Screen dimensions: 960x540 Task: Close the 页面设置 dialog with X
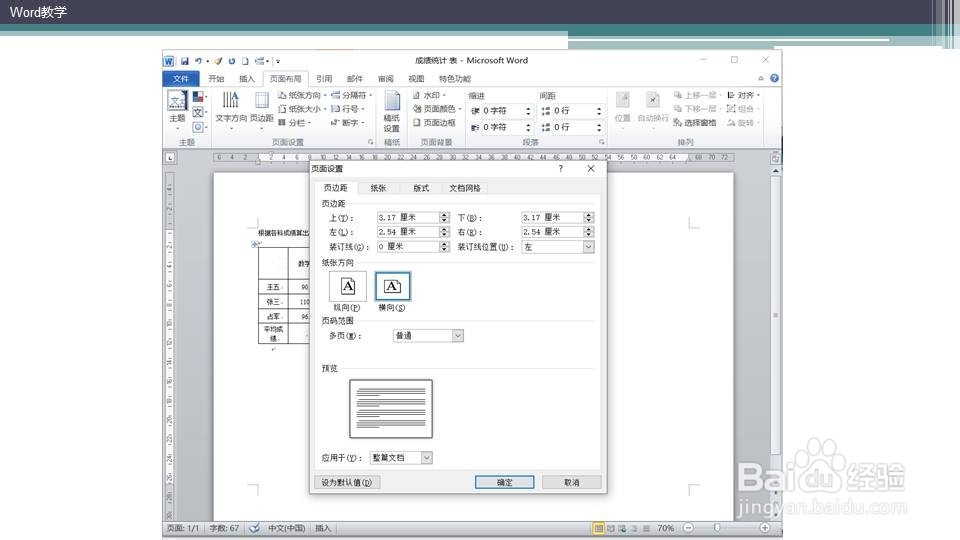click(591, 168)
